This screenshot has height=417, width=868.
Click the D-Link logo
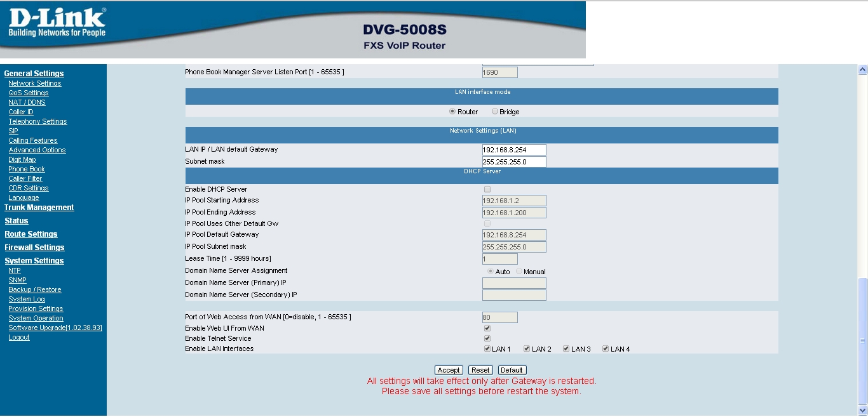pos(57,22)
